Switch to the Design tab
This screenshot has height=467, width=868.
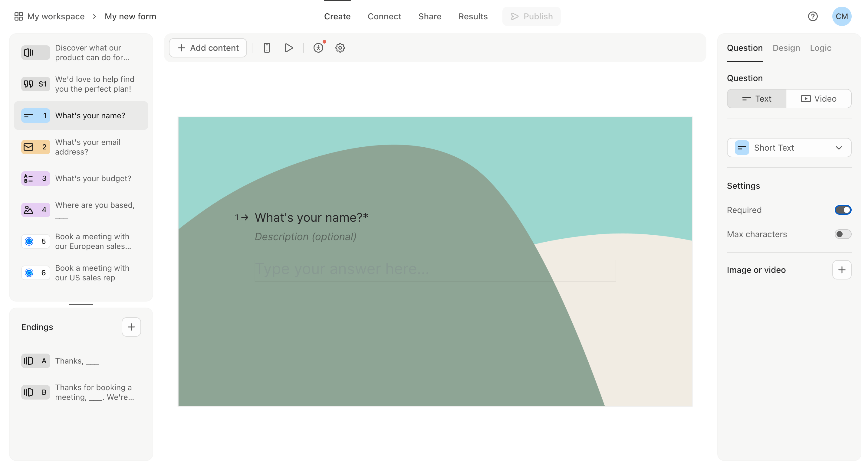tap(786, 48)
